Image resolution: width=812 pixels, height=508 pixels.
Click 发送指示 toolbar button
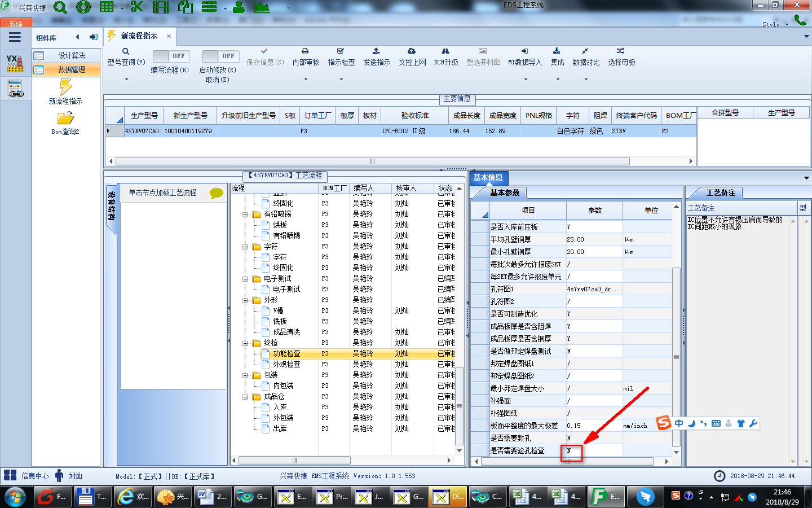pyautogui.click(x=377, y=57)
